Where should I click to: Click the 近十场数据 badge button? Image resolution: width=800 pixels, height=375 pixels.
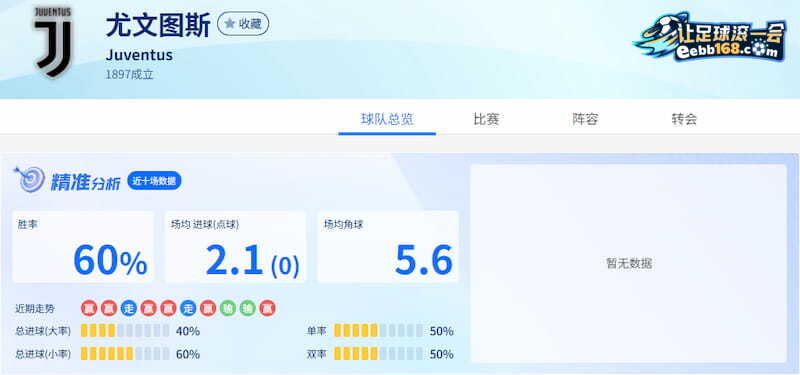pyautogui.click(x=154, y=181)
